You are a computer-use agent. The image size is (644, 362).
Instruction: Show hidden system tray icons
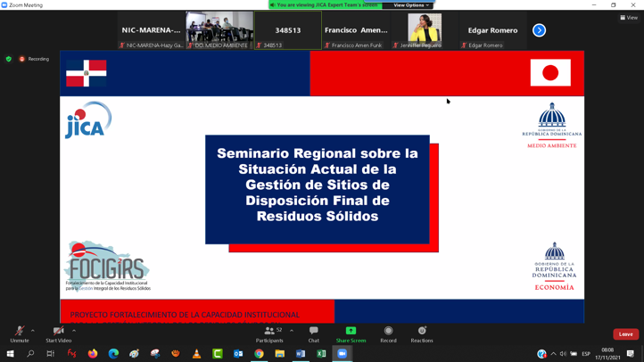[x=553, y=353]
